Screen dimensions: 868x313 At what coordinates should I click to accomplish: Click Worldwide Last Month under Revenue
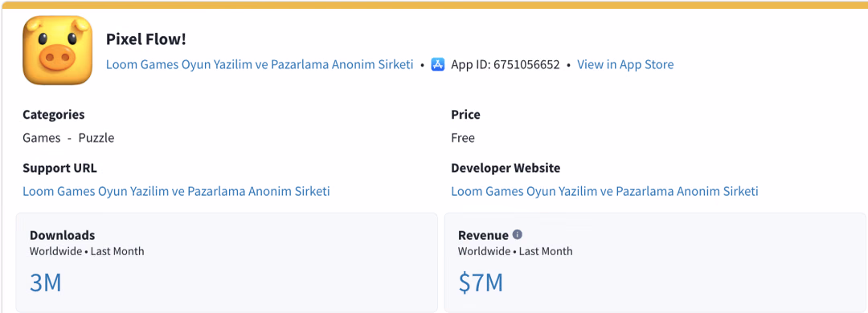click(x=515, y=251)
